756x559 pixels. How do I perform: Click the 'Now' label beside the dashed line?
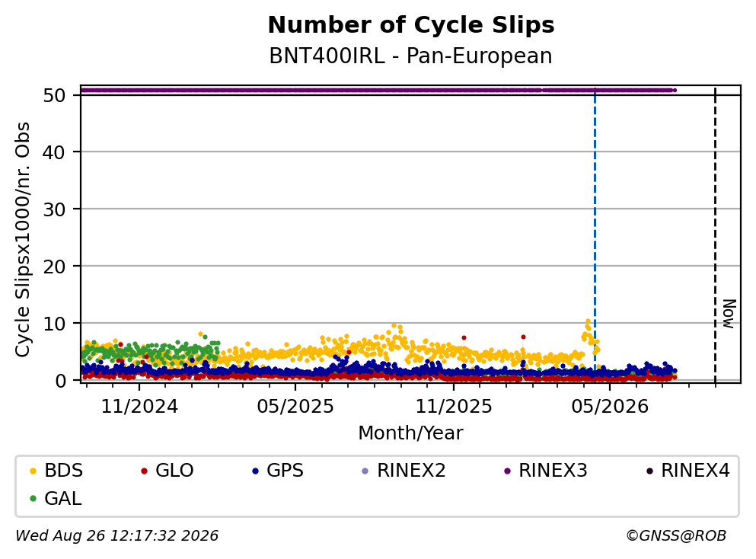[730, 314]
